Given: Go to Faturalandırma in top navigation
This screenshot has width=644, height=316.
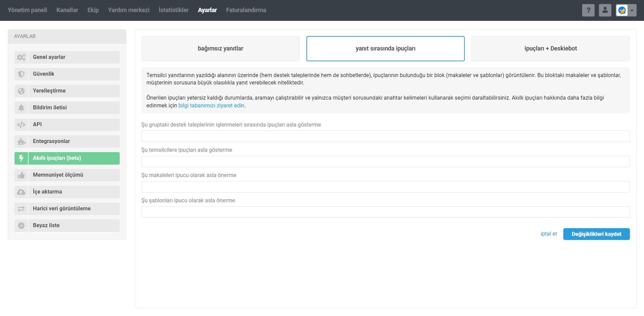Looking at the screenshot, I should 246,10.
